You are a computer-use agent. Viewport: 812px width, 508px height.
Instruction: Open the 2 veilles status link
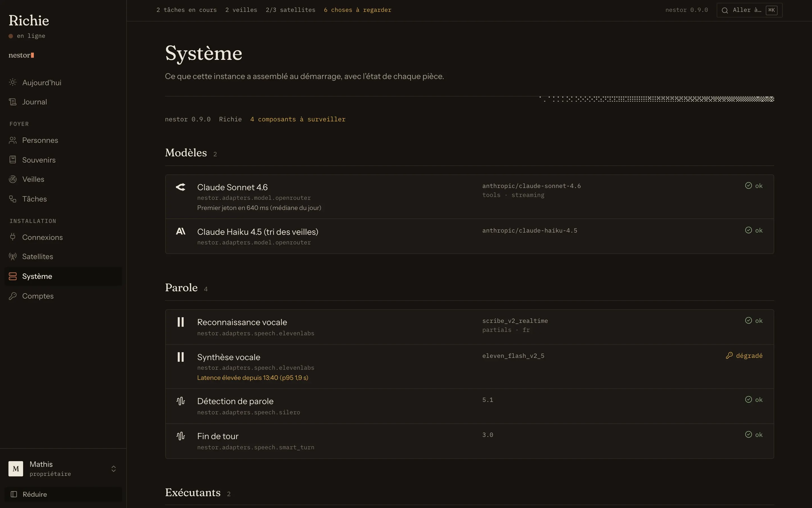tap(241, 10)
